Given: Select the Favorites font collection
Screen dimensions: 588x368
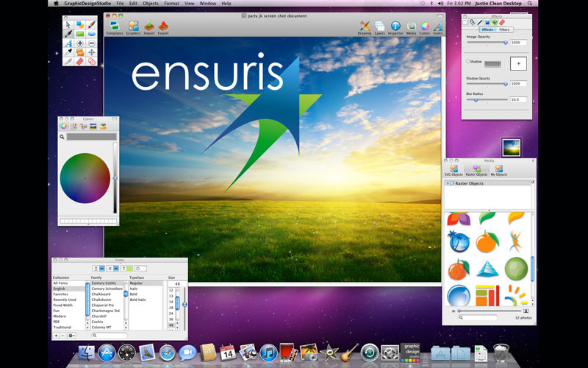Looking at the screenshot, I should [60, 294].
